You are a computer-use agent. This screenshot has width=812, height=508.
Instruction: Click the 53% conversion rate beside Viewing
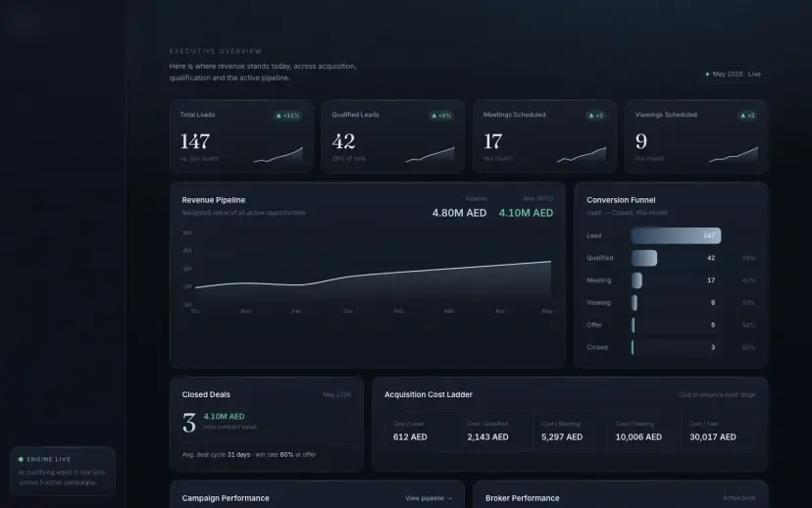(748, 302)
